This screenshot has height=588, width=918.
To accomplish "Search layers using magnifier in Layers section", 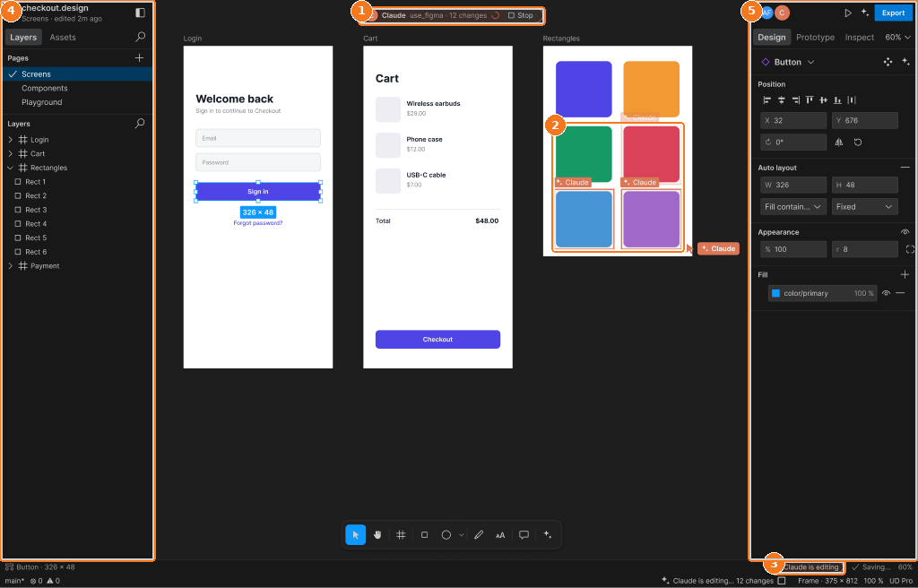I will 140,124.
